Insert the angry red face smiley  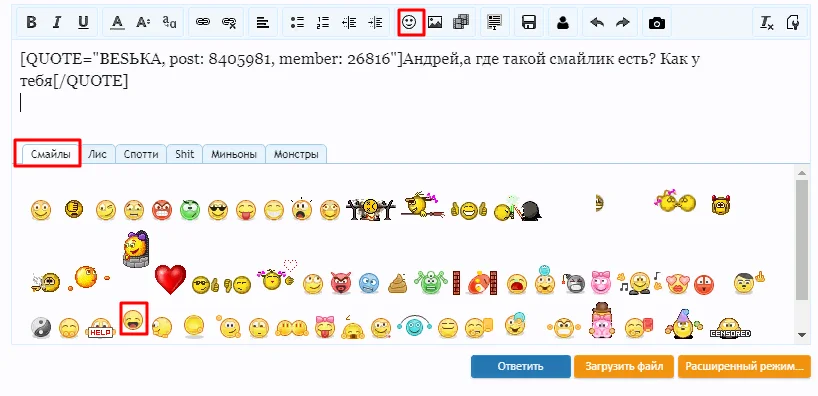tap(162, 210)
